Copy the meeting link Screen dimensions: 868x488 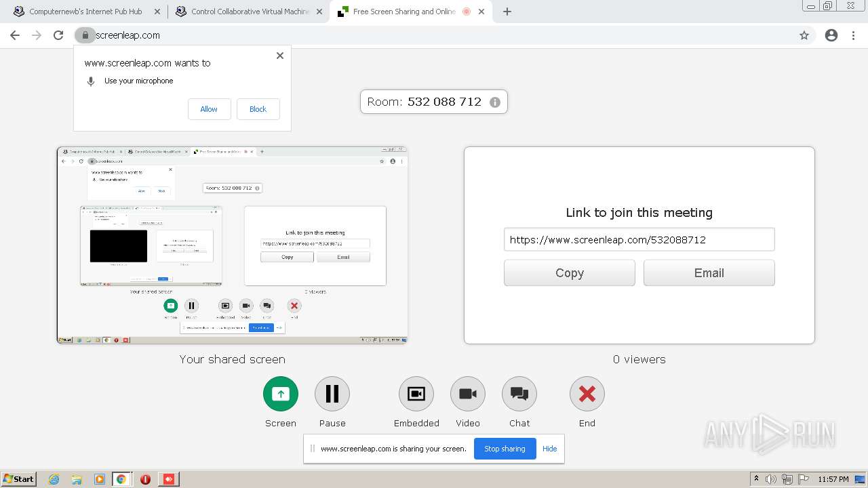tap(570, 273)
